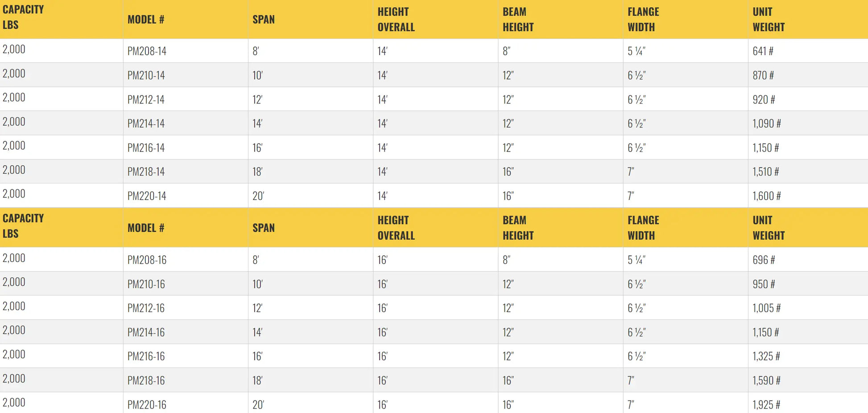Click the PM220-16 model number cell
Image resolution: width=868 pixels, height=413 pixels.
(147, 405)
